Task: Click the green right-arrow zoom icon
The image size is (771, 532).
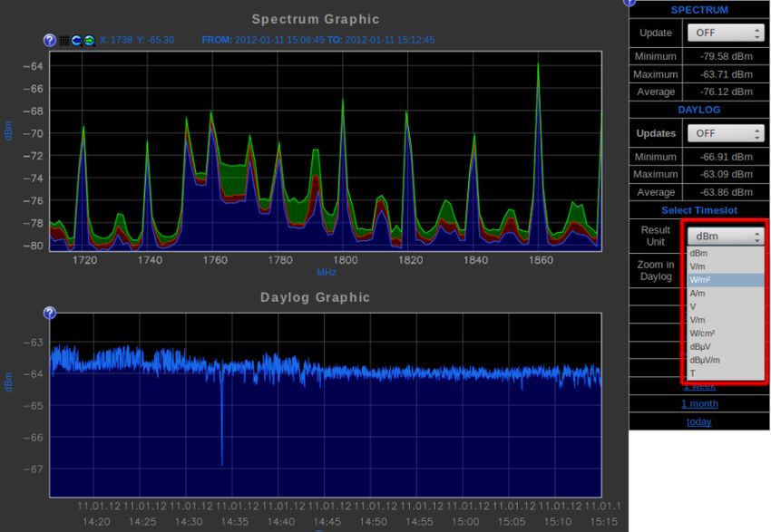Action: click(89, 40)
